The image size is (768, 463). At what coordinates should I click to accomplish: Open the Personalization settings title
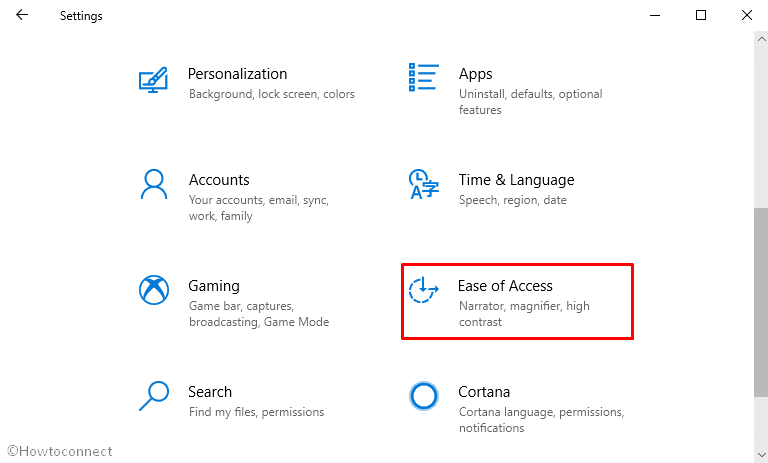pos(238,74)
